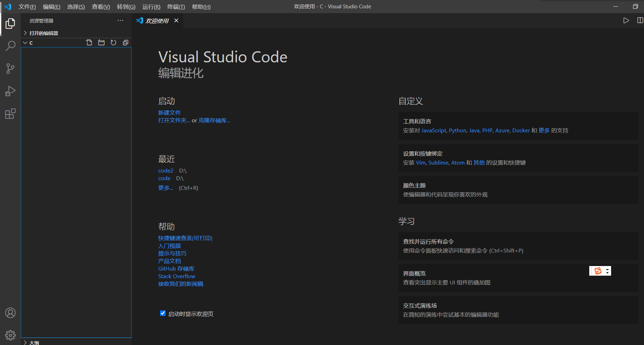Collapse all folders in explorer icon
This screenshot has height=345, width=644.
pyautogui.click(x=125, y=43)
